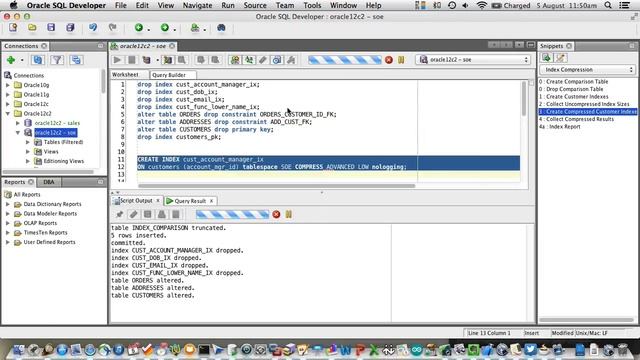Image resolution: width=640 pixels, height=360 pixels.
Task: Select snippet '4a : Index Report'
Action: click(559, 127)
